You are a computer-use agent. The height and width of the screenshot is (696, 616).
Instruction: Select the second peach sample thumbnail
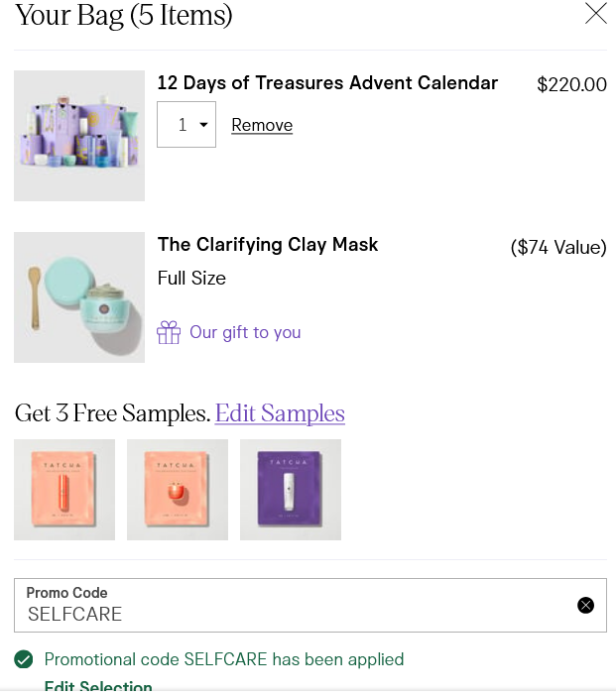pyautogui.click(x=178, y=490)
